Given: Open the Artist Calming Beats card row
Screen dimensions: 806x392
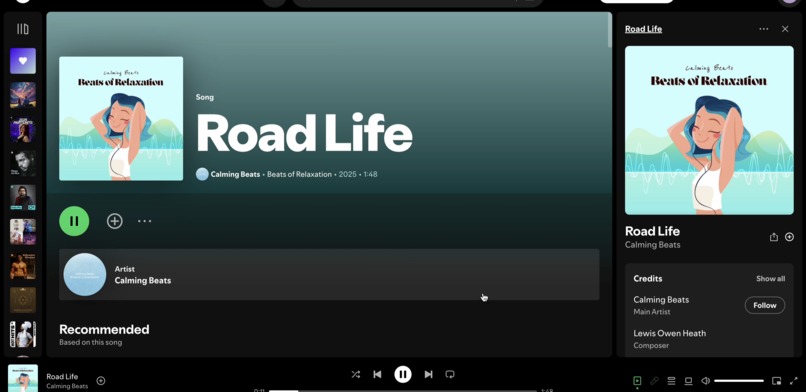Looking at the screenshot, I should (329, 274).
